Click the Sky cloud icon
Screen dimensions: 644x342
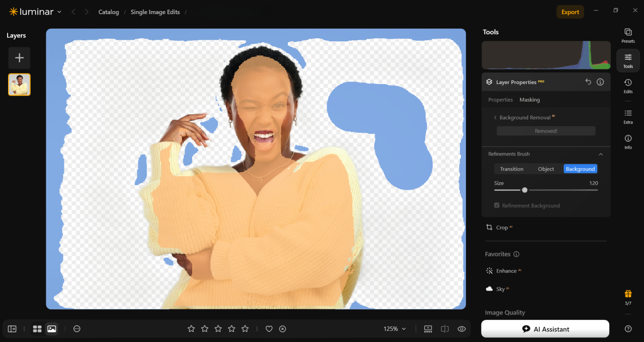[489, 289]
